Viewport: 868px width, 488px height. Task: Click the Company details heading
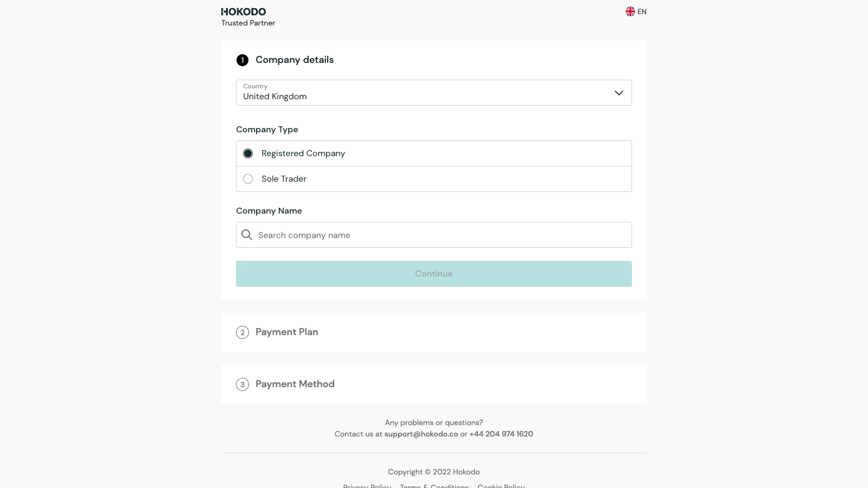click(295, 60)
